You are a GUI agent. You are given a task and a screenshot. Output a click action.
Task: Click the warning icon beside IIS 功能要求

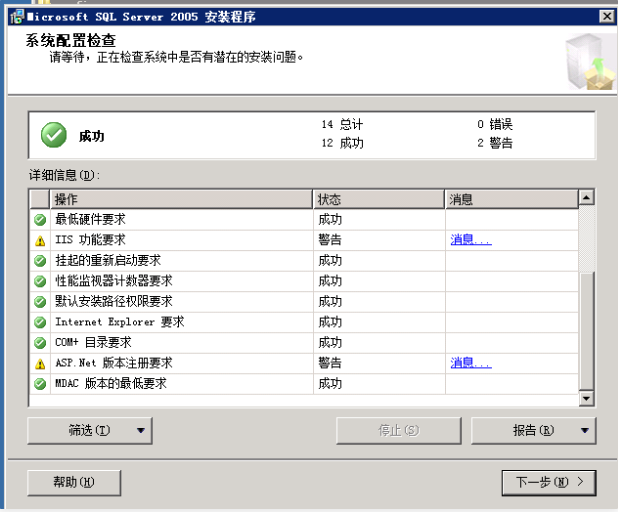point(40,240)
